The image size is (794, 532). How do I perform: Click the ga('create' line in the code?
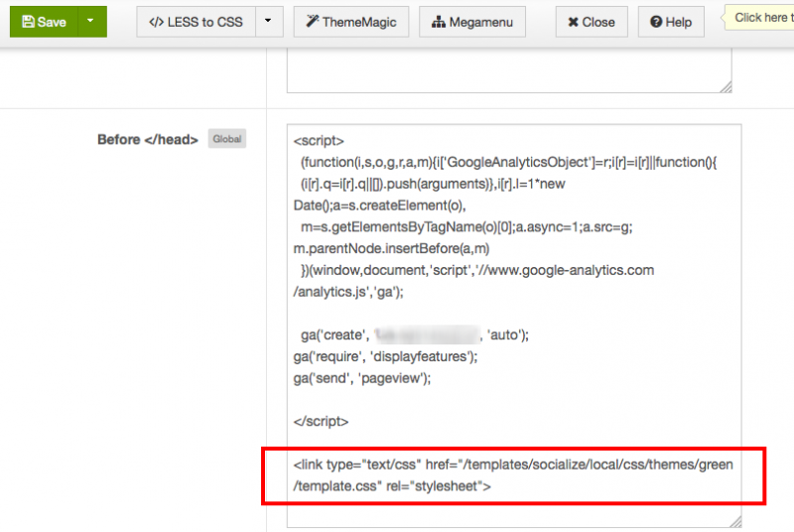[415, 334]
